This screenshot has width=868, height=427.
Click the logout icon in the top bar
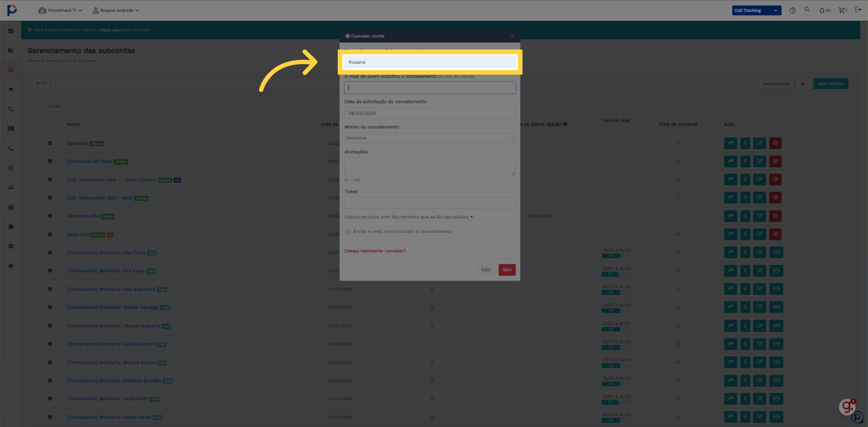(858, 9)
